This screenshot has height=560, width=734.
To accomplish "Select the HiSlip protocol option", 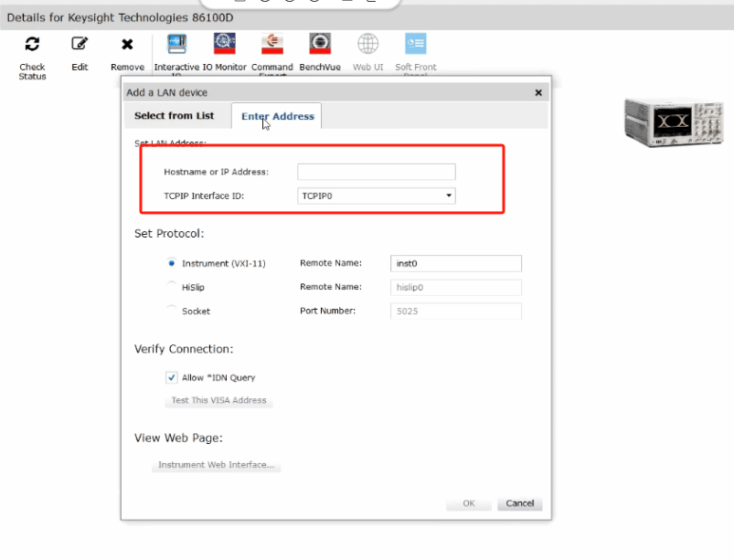I will point(172,287).
